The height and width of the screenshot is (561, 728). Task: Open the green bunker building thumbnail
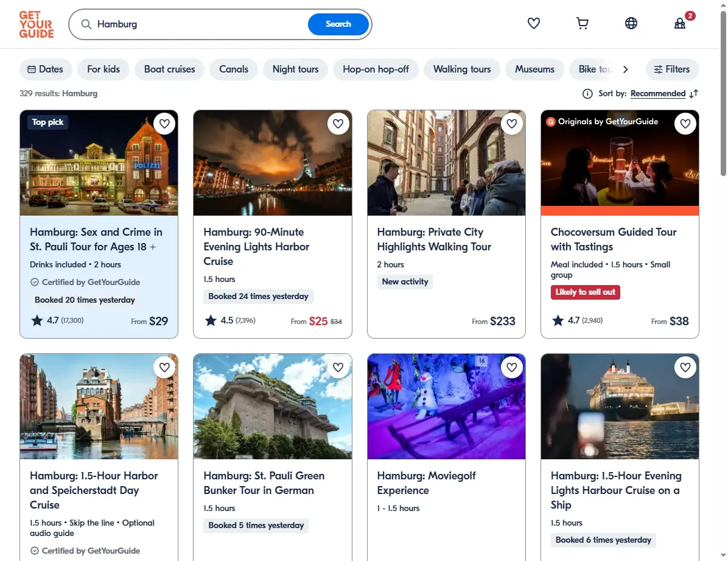pyautogui.click(x=273, y=406)
